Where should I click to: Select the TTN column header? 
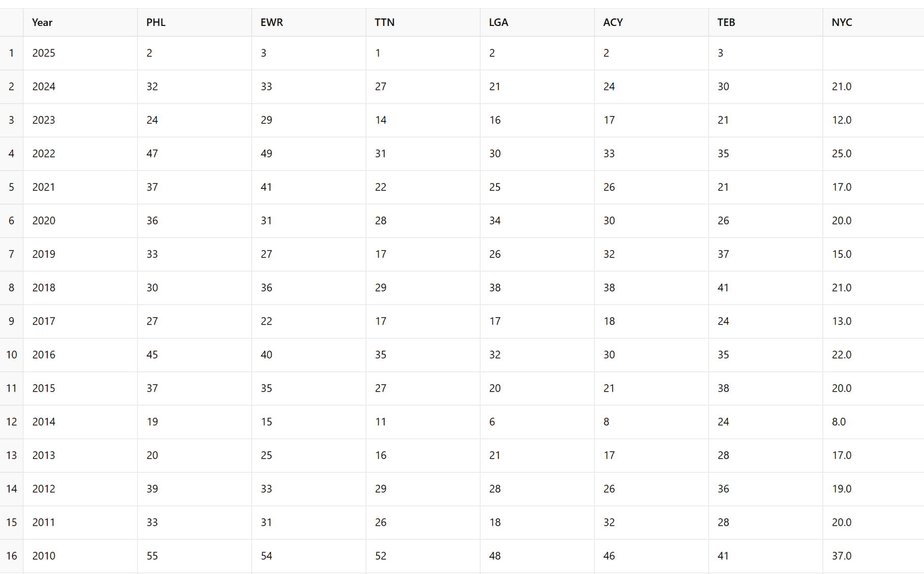[423, 22]
